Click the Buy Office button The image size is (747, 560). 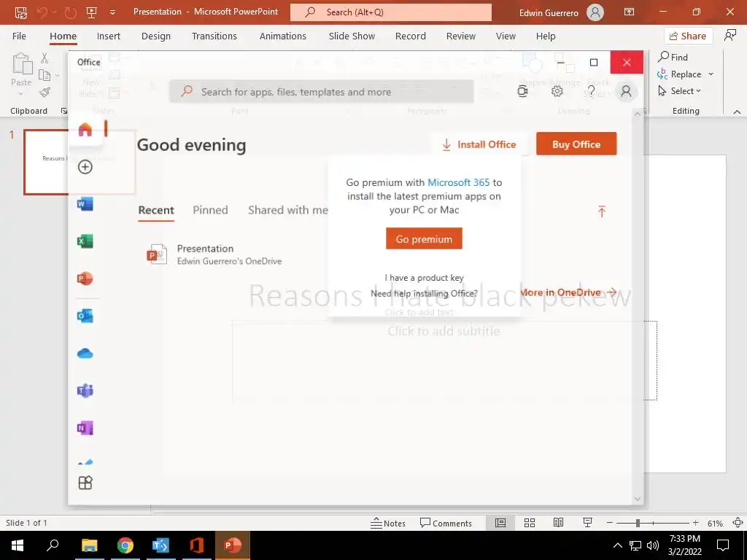pyautogui.click(x=576, y=144)
